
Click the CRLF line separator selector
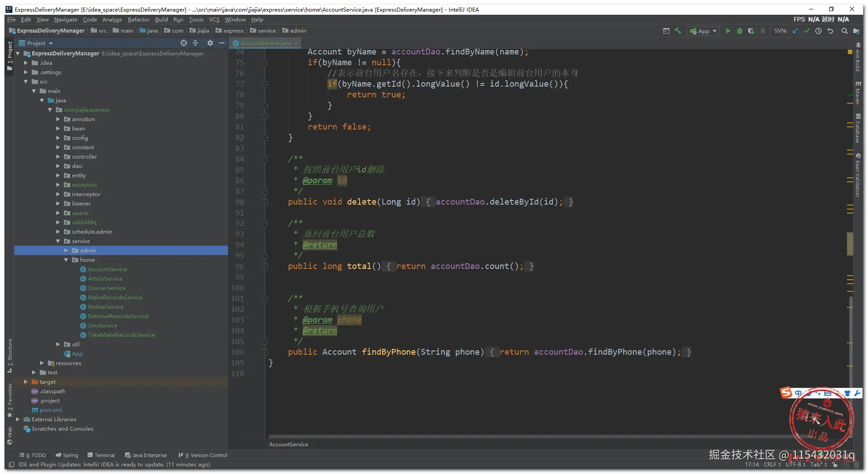772,465
